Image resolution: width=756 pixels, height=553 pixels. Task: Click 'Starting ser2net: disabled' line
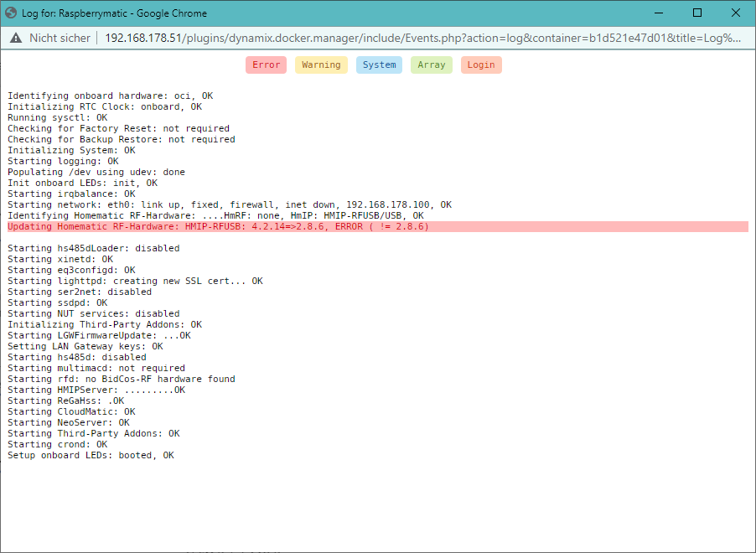pyautogui.click(x=80, y=292)
